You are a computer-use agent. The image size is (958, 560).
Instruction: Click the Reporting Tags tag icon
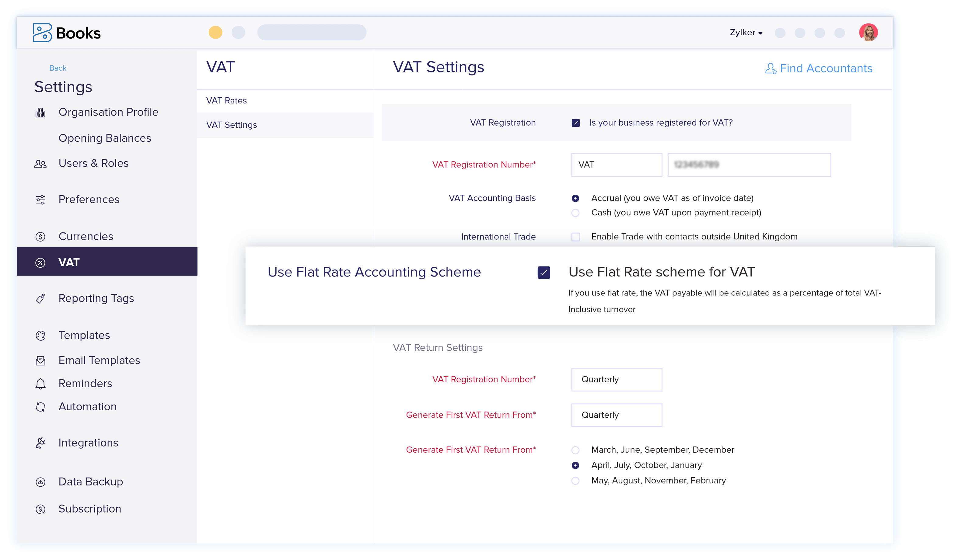point(41,298)
